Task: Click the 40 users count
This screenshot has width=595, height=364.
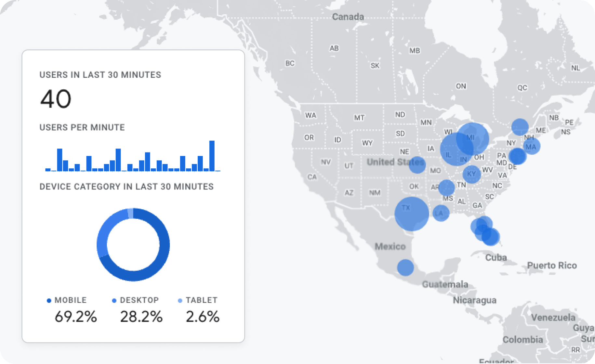Action: (x=56, y=99)
